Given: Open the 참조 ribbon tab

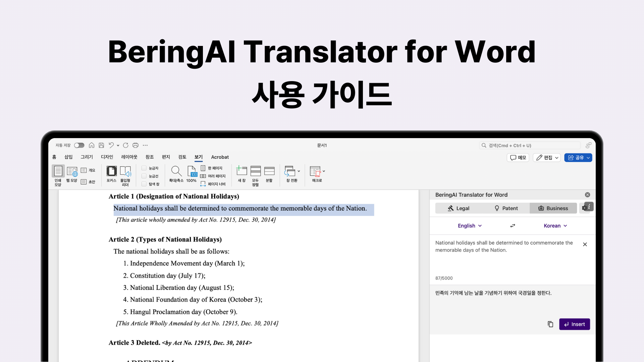Looking at the screenshot, I should (150, 157).
